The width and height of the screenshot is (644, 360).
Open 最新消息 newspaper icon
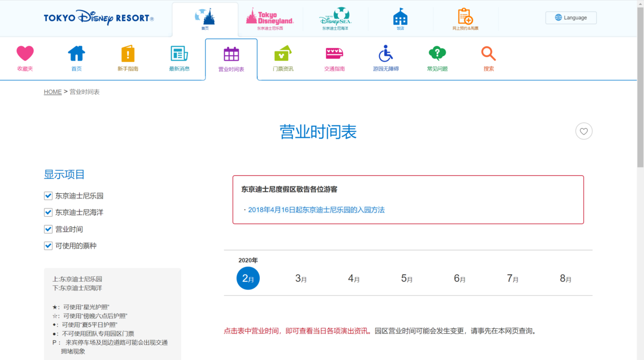pyautogui.click(x=179, y=53)
